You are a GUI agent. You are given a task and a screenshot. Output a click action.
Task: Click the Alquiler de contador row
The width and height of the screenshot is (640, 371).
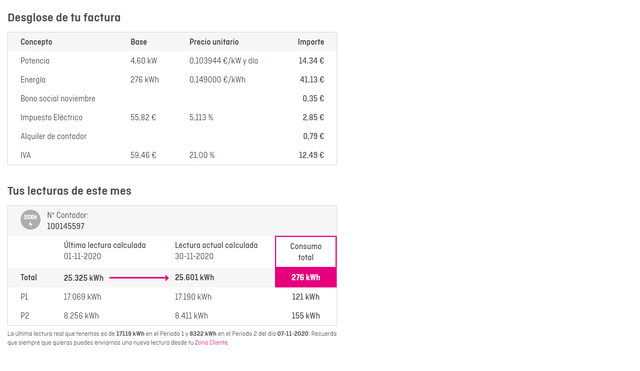point(172,136)
